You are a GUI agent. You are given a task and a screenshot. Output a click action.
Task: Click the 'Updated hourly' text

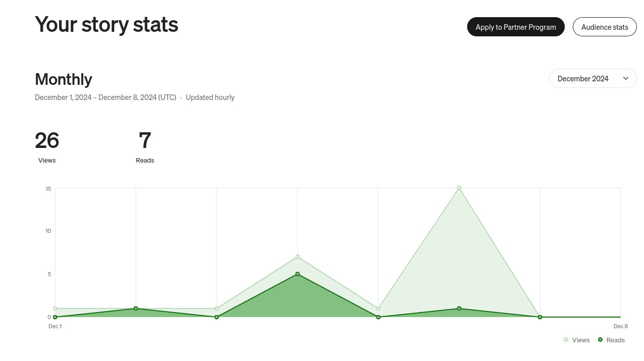click(x=210, y=97)
